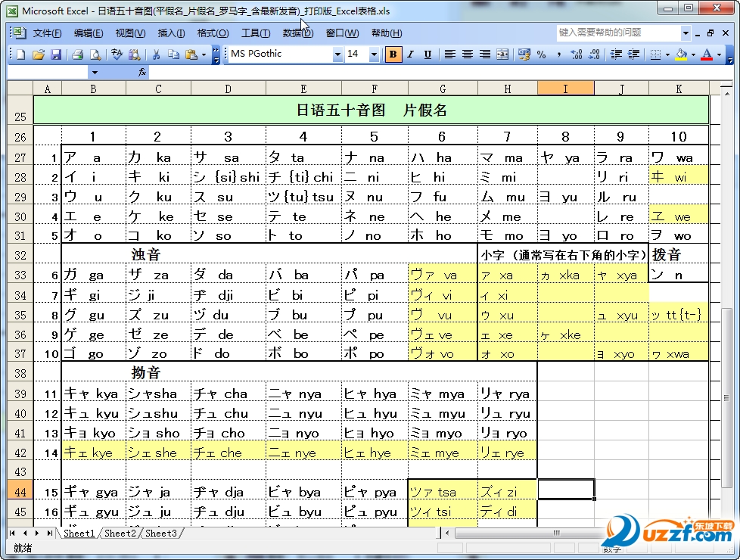Increase decimal places
The image size is (740, 560).
tap(577, 54)
